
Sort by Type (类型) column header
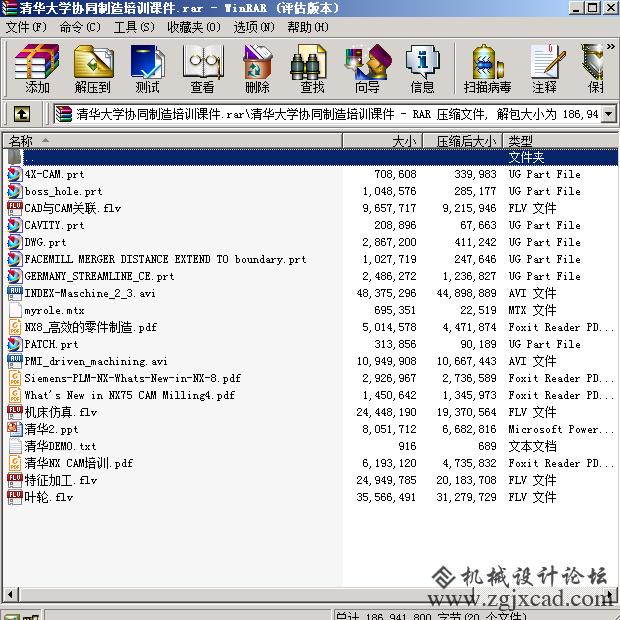(560, 141)
